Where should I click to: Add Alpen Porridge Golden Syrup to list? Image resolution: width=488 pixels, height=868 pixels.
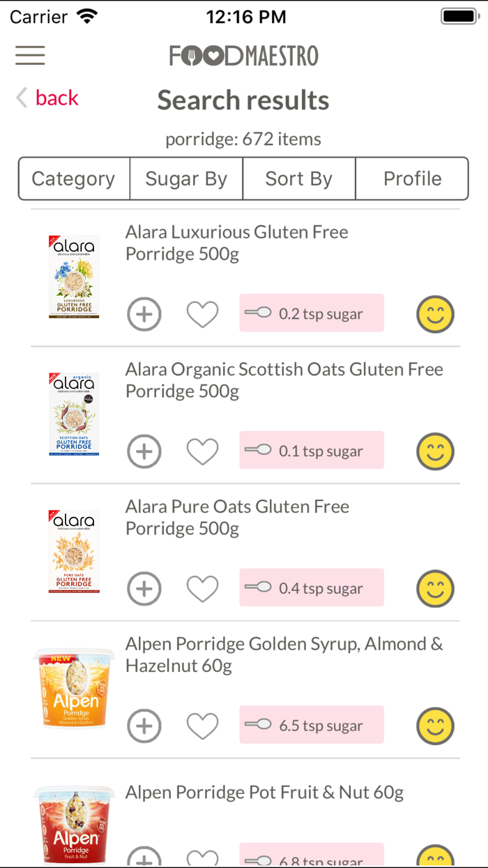tap(144, 725)
